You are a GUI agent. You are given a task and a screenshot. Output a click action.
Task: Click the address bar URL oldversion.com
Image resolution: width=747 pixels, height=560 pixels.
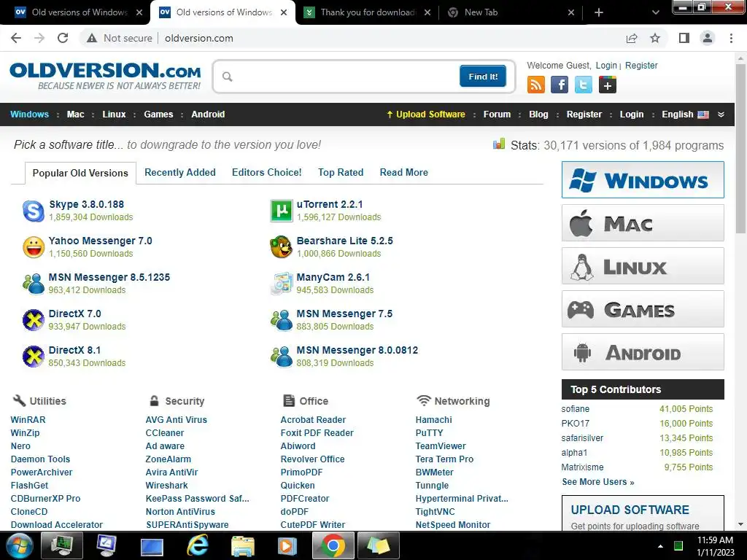coord(199,38)
